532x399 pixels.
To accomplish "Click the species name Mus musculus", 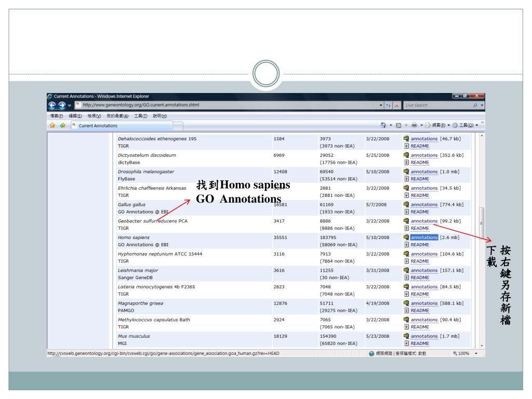I will (x=134, y=336).
